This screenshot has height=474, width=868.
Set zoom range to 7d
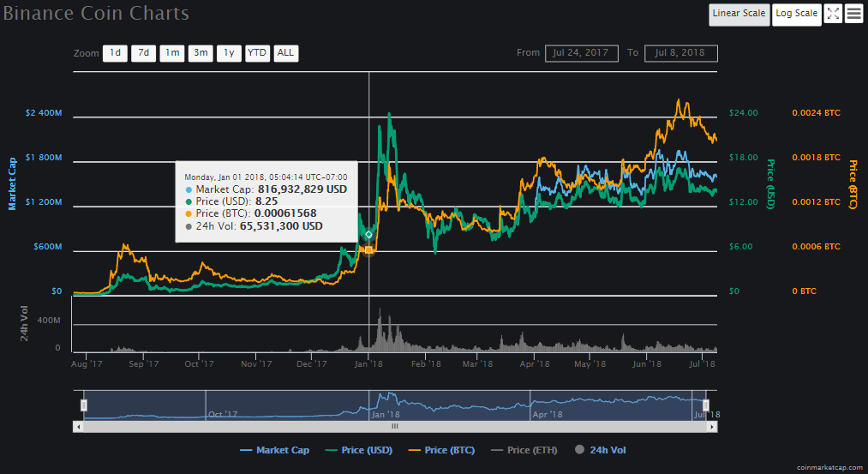[x=143, y=53]
